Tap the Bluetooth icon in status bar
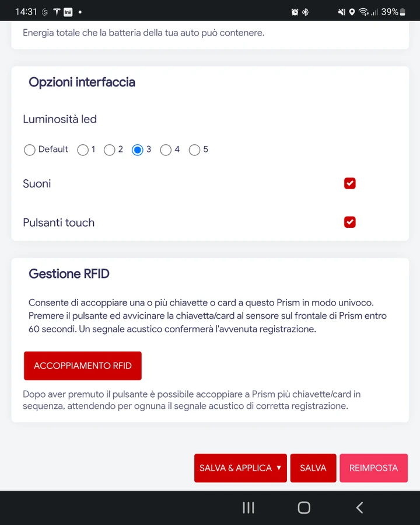This screenshot has height=525, width=420. (x=305, y=12)
